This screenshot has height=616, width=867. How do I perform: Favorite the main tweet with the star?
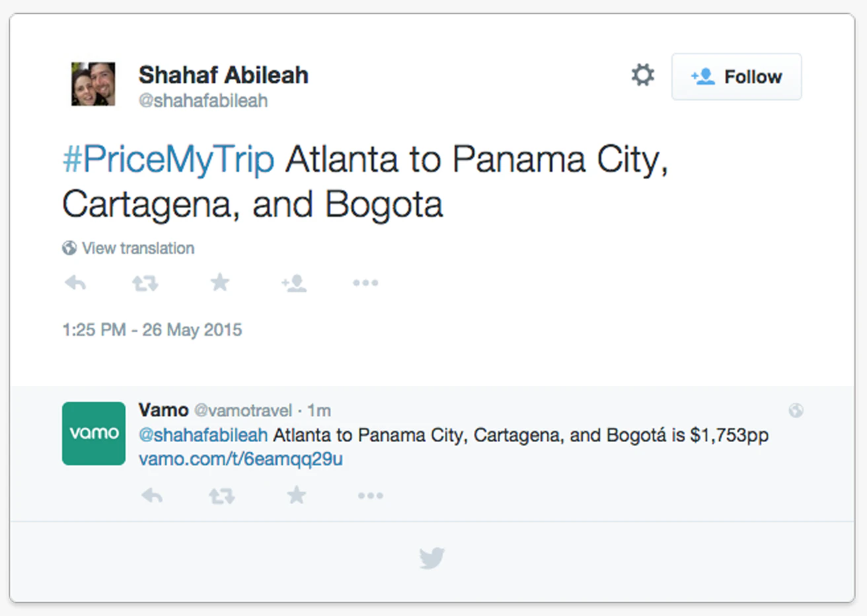point(219,283)
